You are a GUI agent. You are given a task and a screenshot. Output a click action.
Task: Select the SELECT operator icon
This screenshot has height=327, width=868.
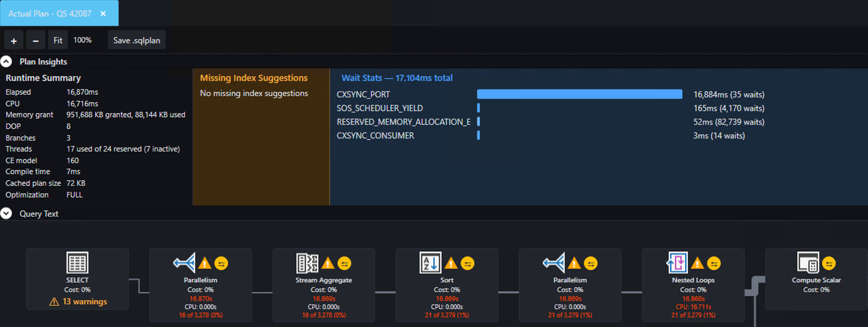pyautogui.click(x=77, y=263)
